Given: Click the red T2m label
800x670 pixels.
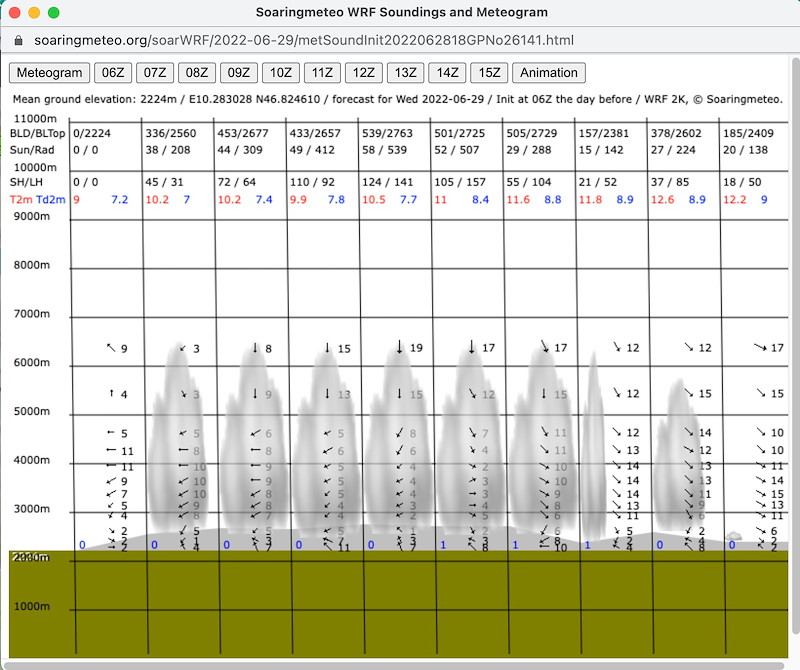Looking at the screenshot, I should 21,200.
